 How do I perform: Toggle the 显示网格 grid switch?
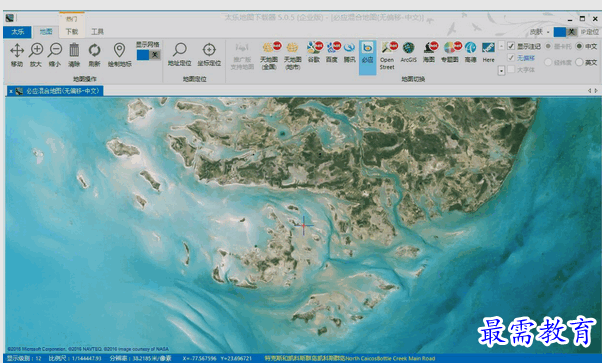pos(148,55)
